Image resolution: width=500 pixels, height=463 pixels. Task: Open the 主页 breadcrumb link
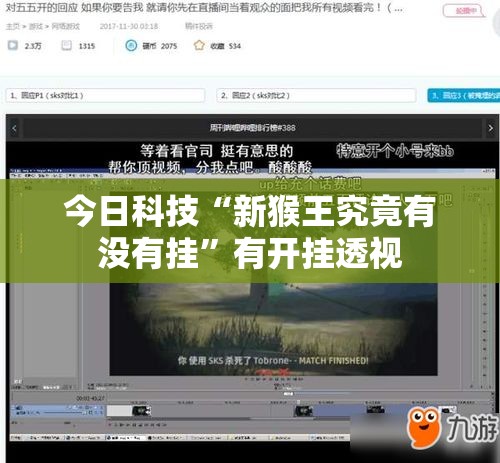[x=13, y=26]
